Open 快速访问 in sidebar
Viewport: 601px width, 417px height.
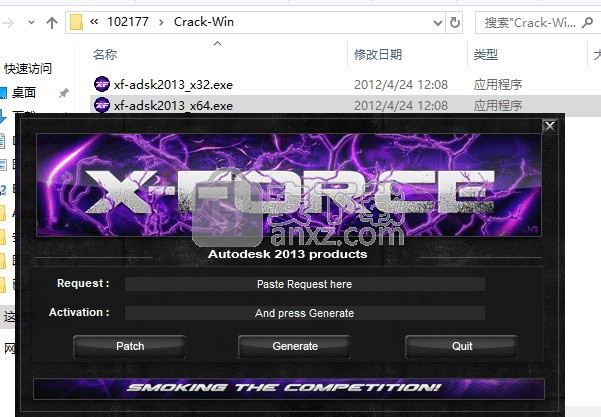(28, 69)
